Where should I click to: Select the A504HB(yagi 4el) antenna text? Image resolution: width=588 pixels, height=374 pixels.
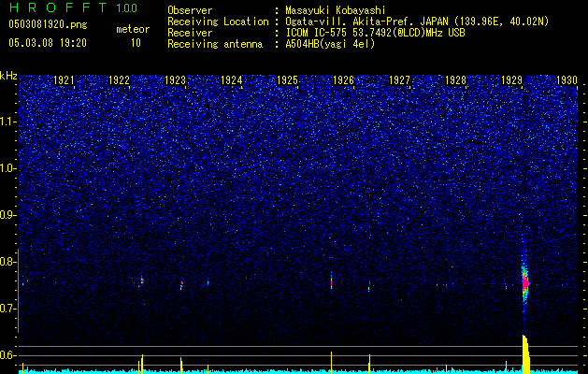click(330, 44)
